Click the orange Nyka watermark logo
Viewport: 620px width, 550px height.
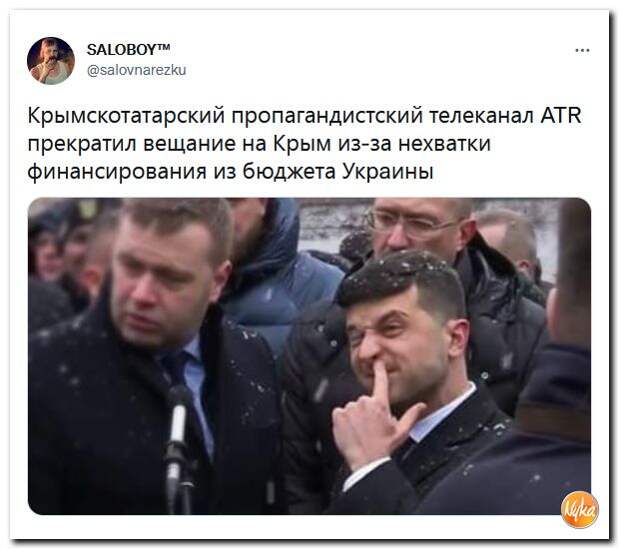580,509
